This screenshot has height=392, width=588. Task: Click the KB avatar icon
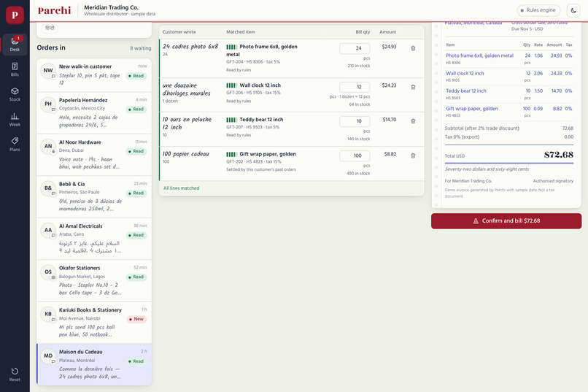pyautogui.click(x=48, y=314)
